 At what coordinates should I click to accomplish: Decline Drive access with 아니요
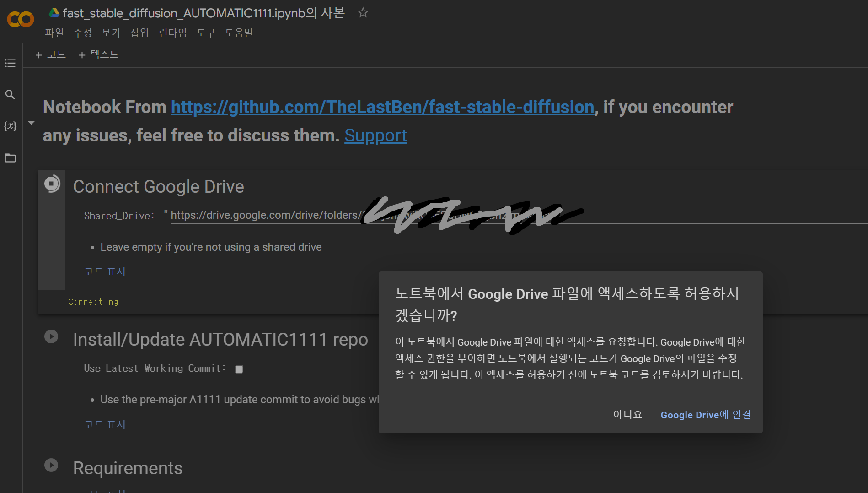pyautogui.click(x=627, y=415)
